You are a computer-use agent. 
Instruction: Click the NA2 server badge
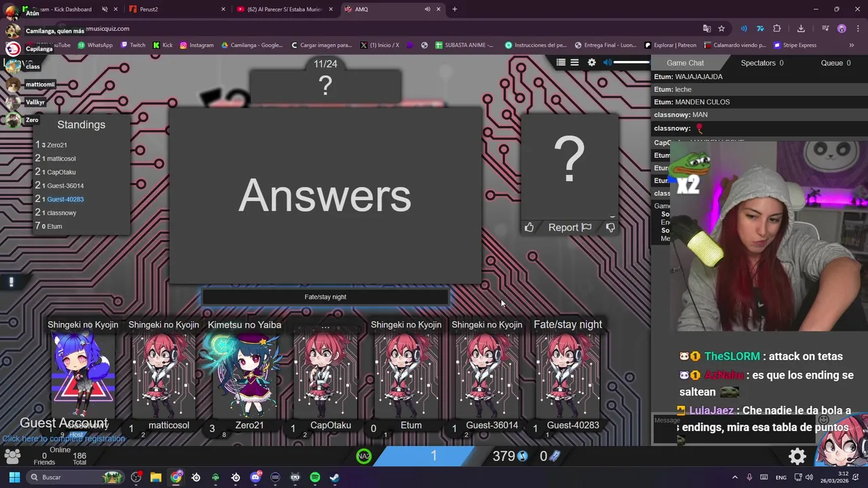364,456
